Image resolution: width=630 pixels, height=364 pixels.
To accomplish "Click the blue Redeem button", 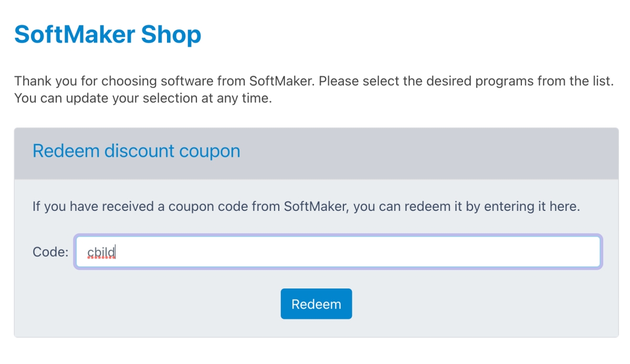I will 316,304.
